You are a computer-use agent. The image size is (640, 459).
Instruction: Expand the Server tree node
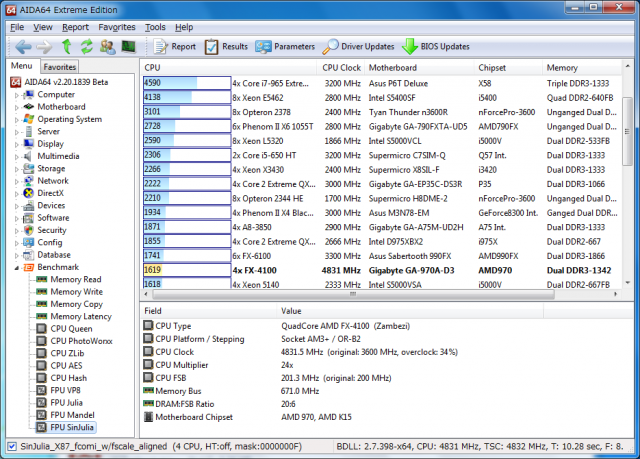(17, 132)
